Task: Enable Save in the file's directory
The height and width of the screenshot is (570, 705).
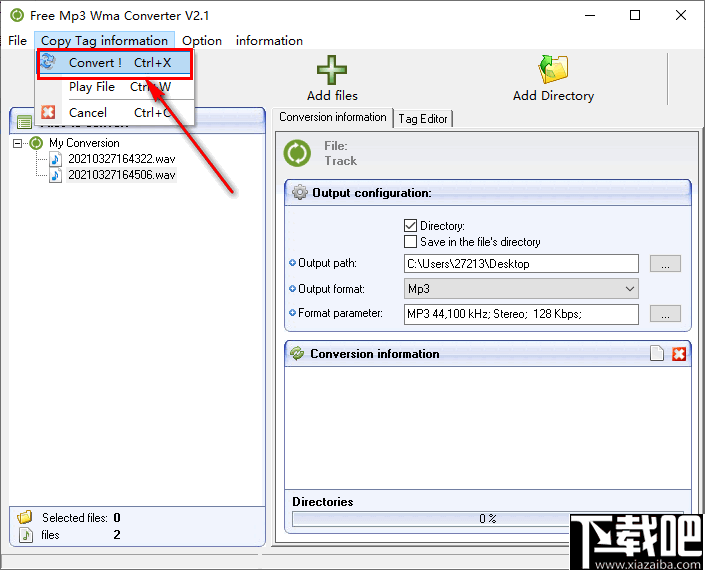Action: [x=411, y=241]
